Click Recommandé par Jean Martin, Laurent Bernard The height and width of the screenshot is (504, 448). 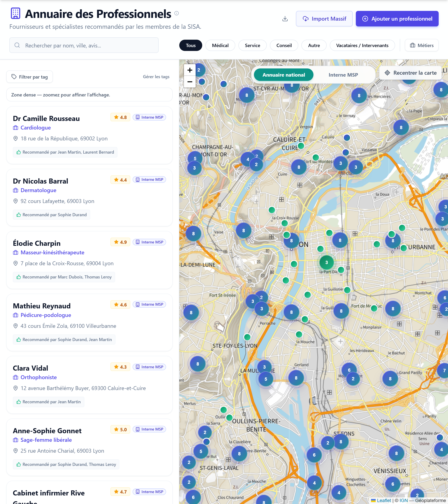(x=65, y=152)
